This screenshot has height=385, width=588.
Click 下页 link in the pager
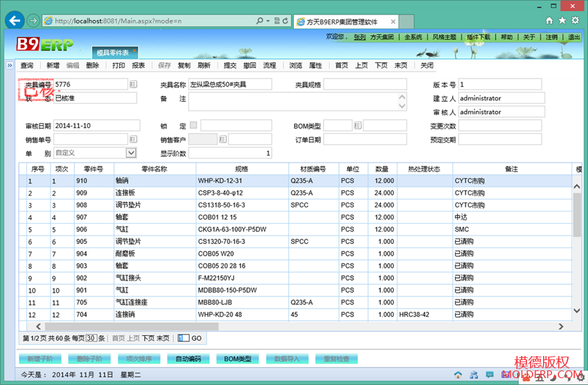(148, 338)
